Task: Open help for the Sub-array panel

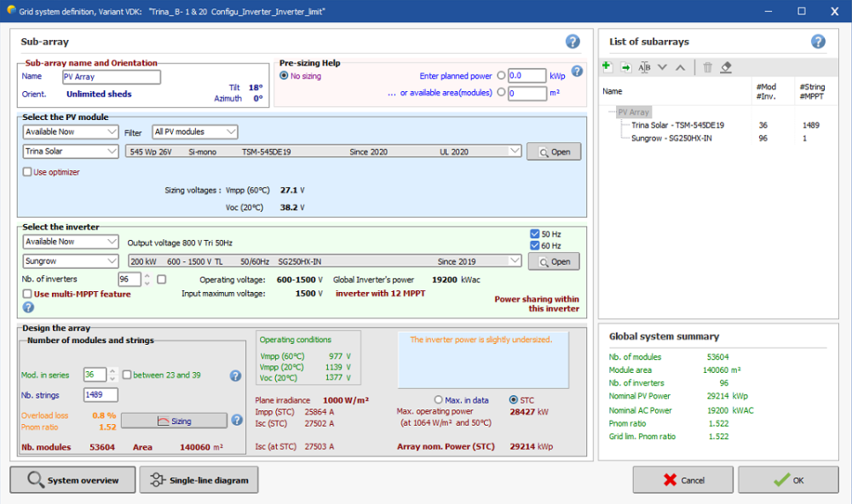Action: click(x=573, y=42)
